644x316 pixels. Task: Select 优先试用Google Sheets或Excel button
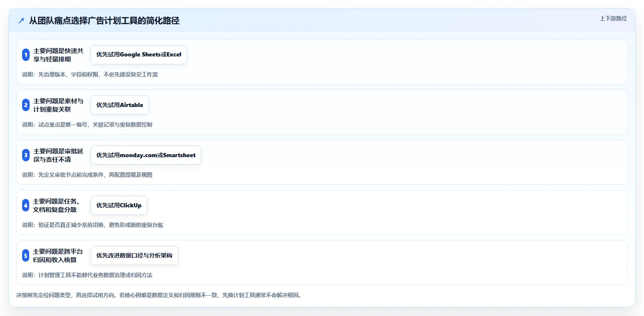pos(139,55)
